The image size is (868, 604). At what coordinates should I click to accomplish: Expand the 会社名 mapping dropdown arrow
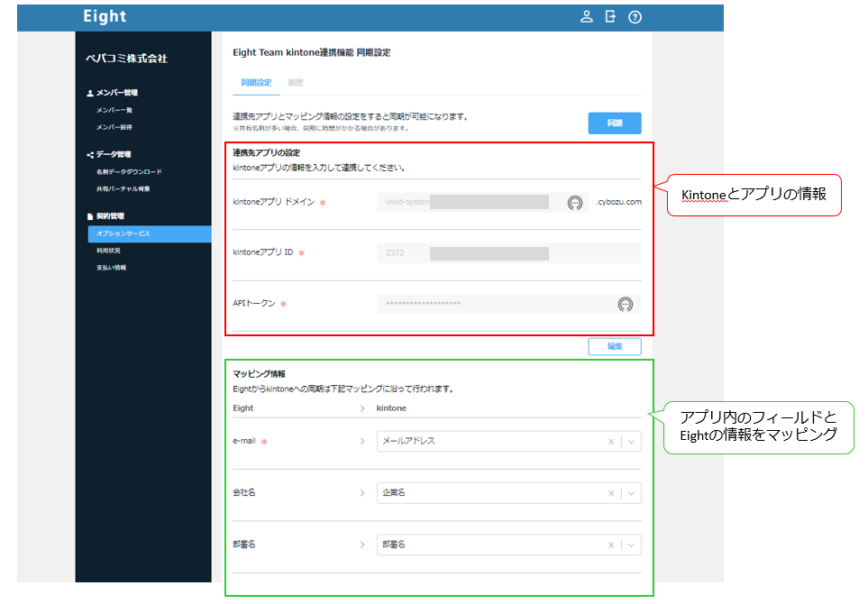[631, 494]
